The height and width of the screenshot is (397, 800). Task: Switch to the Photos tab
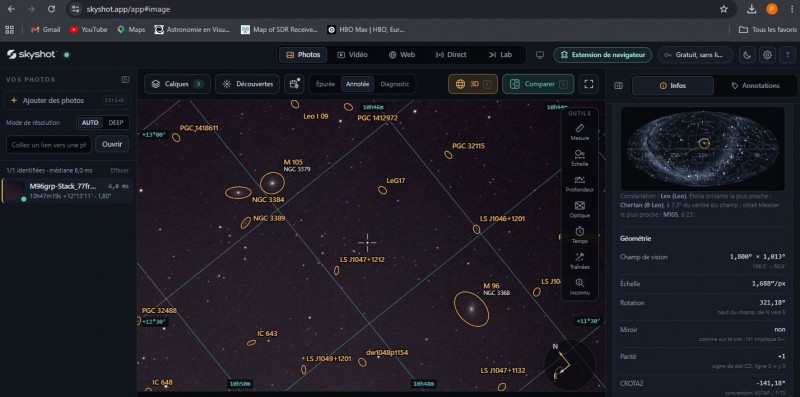[303, 55]
